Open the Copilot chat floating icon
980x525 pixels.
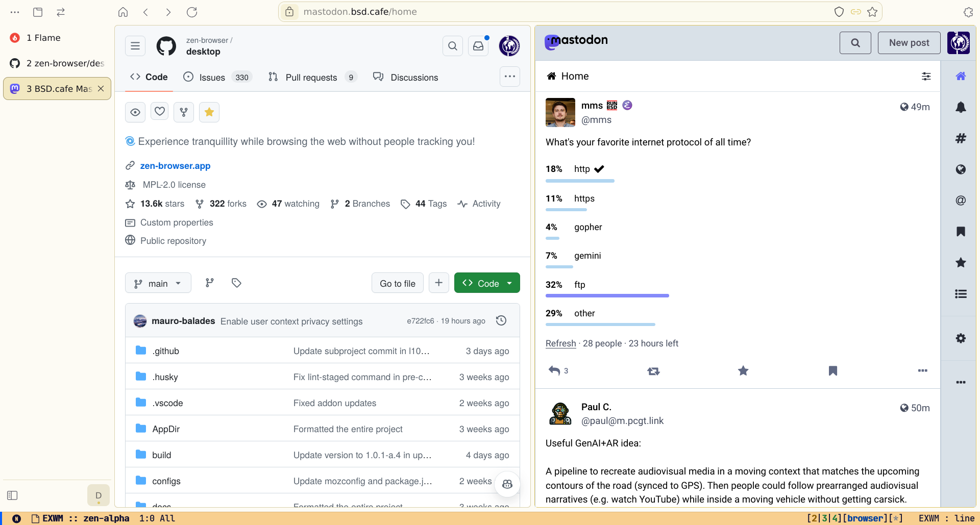pyautogui.click(x=507, y=484)
